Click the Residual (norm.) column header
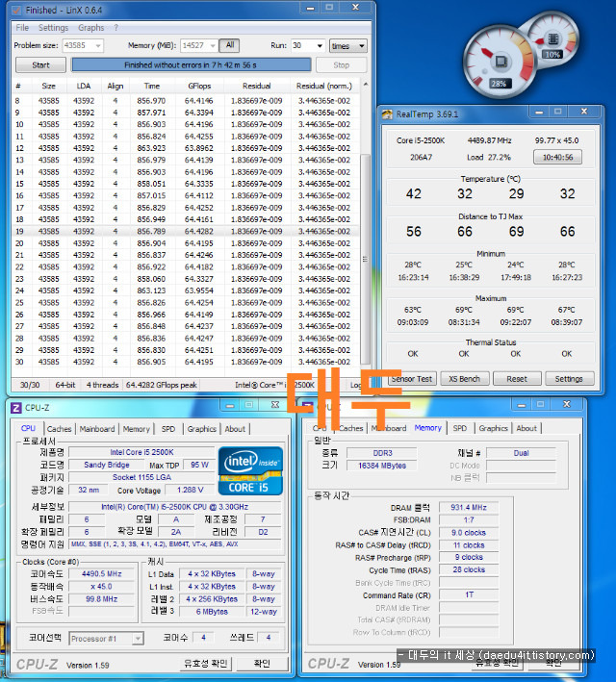Image resolution: width=616 pixels, height=682 pixels. tap(324, 86)
